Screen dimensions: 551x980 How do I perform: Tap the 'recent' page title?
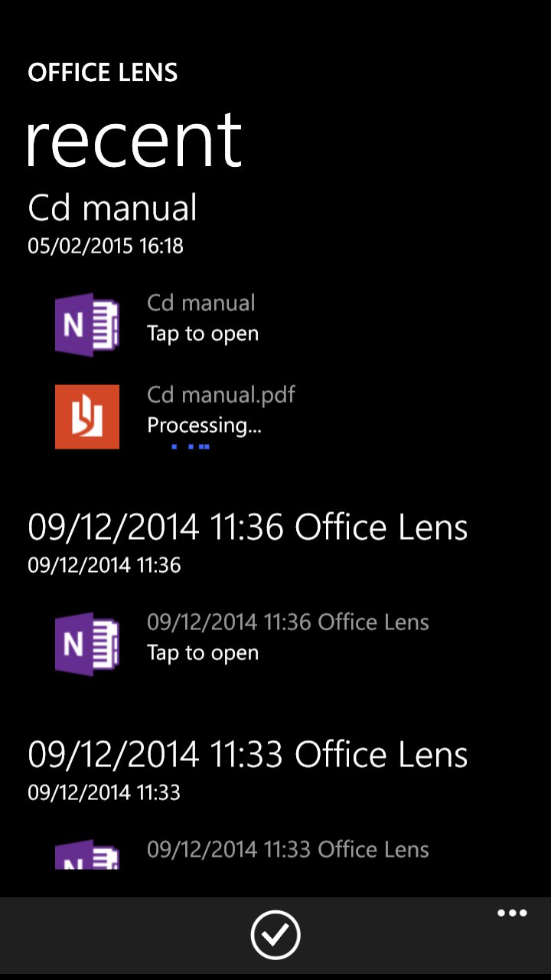point(135,139)
